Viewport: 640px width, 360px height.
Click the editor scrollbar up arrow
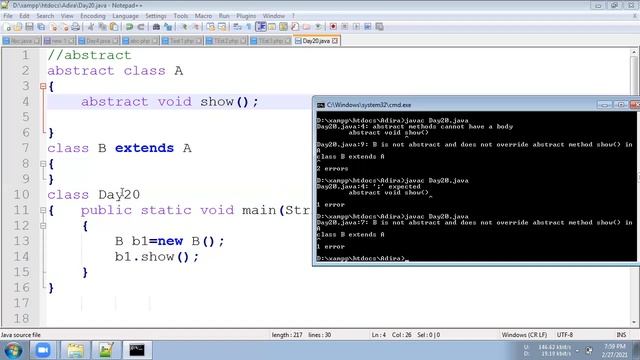tap(634, 53)
